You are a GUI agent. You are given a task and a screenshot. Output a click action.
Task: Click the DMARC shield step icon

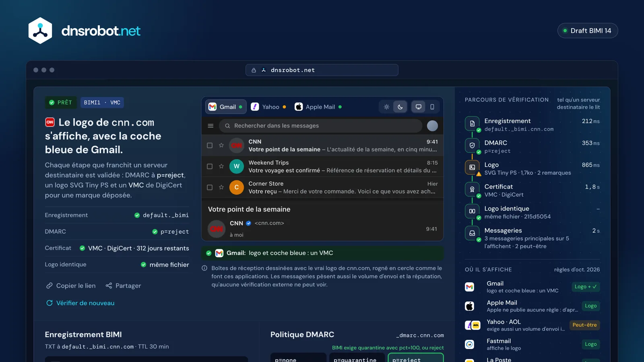(472, 145)
